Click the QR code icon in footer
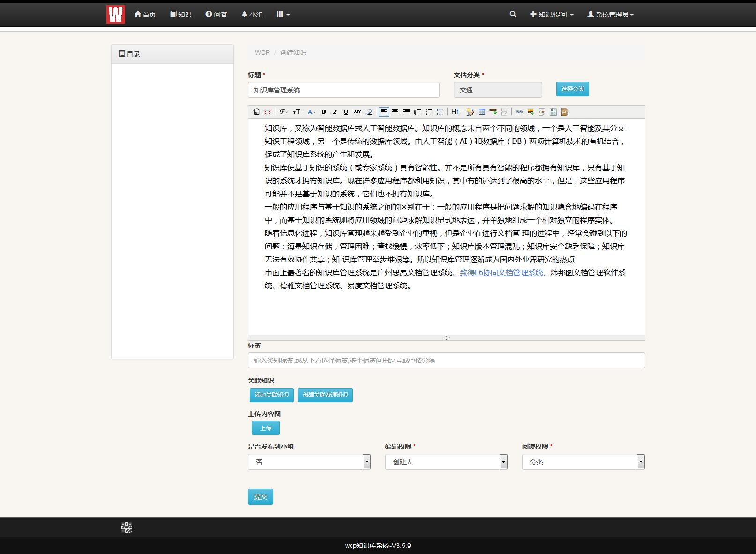The image size is (756, 554). 127,527
